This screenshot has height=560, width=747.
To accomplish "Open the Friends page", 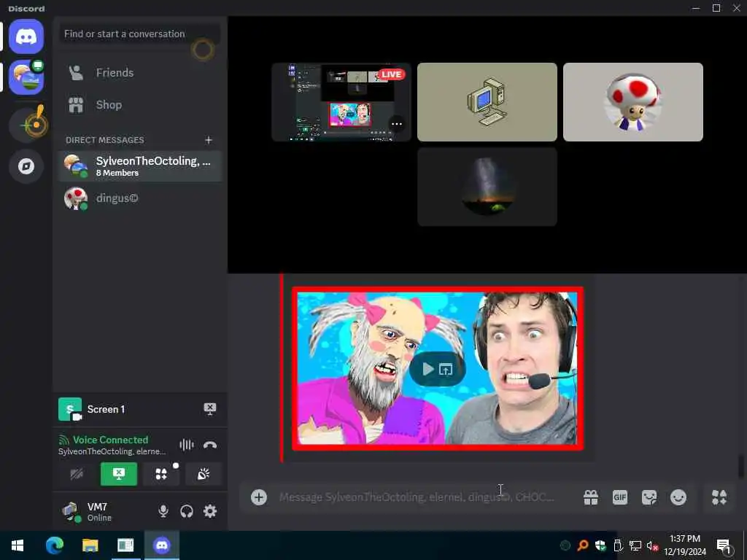I will point(140,73).
